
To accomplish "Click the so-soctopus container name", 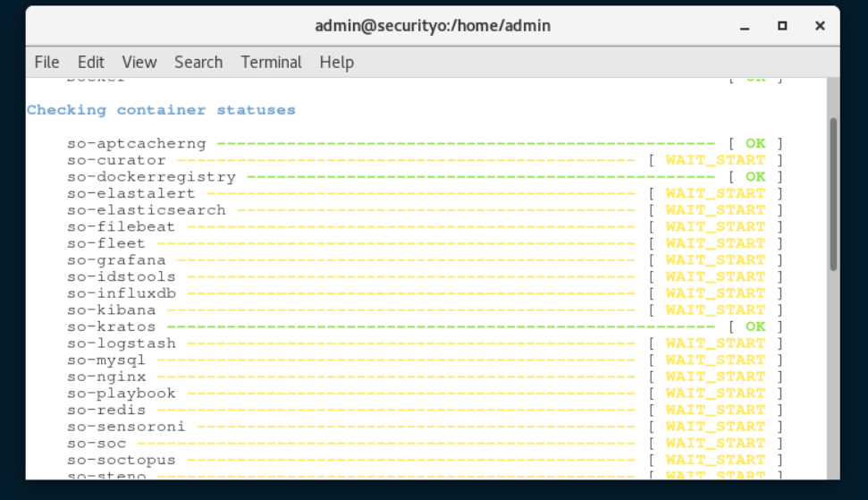I will coord(122,459).
